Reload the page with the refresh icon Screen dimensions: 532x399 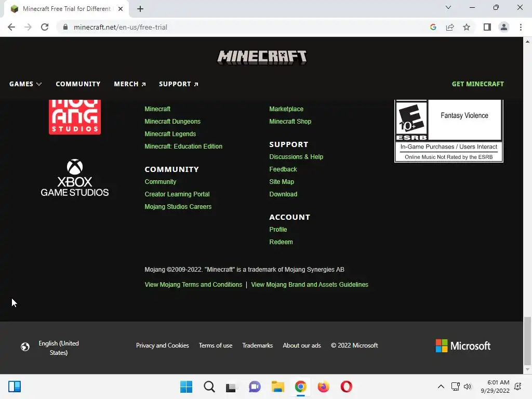point(45,27)
